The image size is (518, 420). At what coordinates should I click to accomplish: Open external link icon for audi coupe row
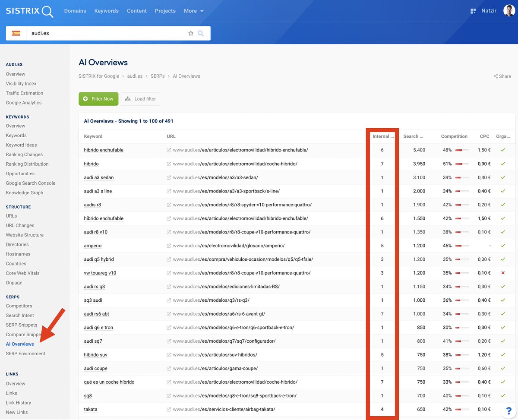click(x=169, y=369)
